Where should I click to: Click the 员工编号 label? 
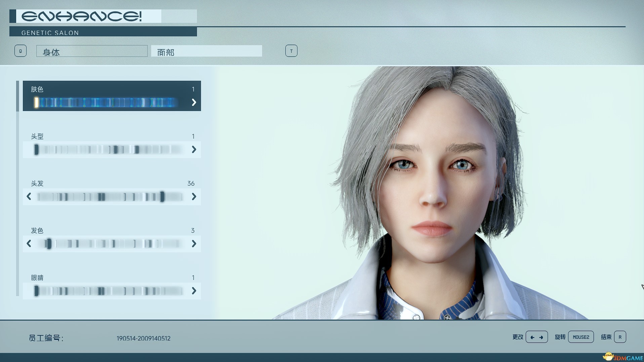46,338
